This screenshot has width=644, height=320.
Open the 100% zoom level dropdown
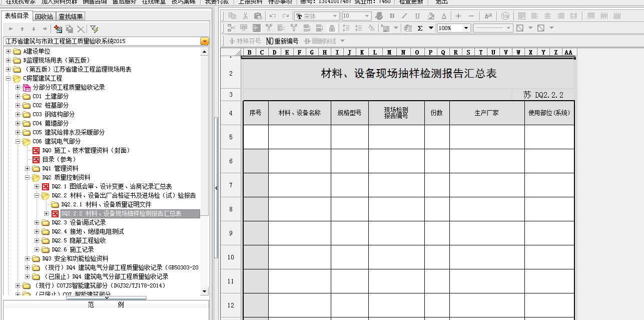tap(466, 28)
